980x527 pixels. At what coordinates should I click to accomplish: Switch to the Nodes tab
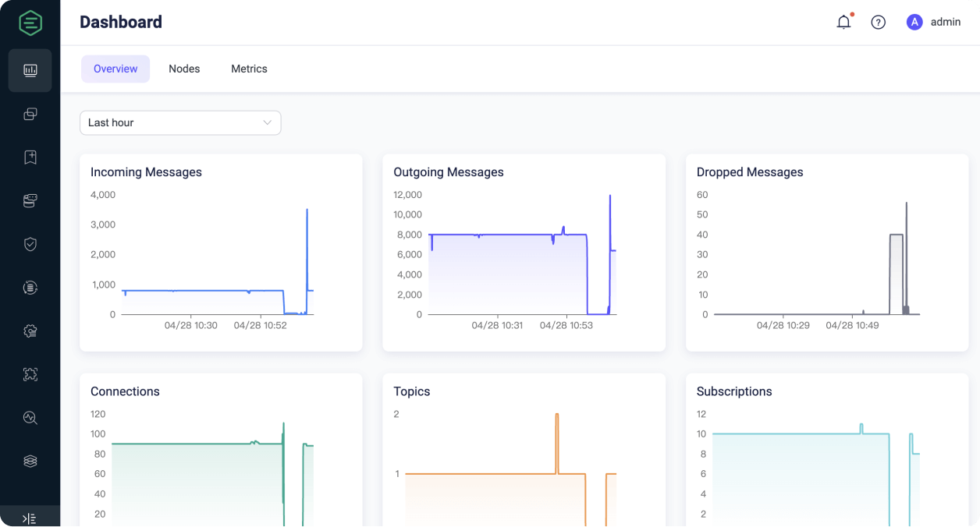pyautogui.click(x=184, y=69)
